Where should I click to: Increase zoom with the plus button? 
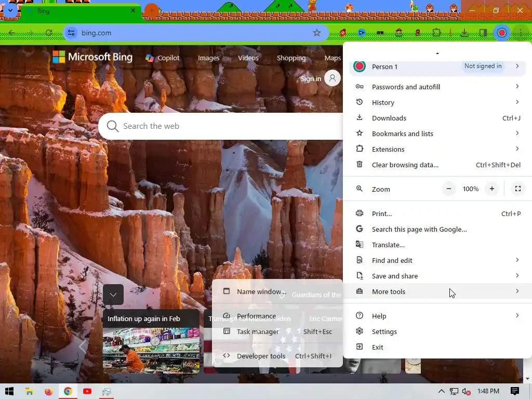click(491, 189)
